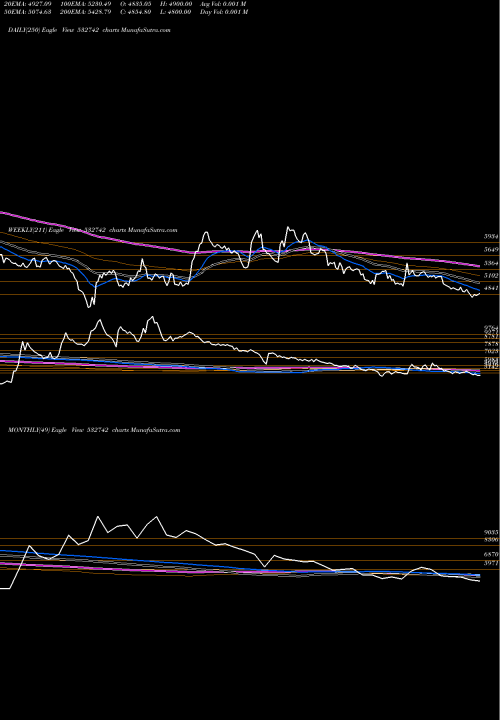
Task: Click the DAILY(250) chart title
Action: (x=89, y=30)
